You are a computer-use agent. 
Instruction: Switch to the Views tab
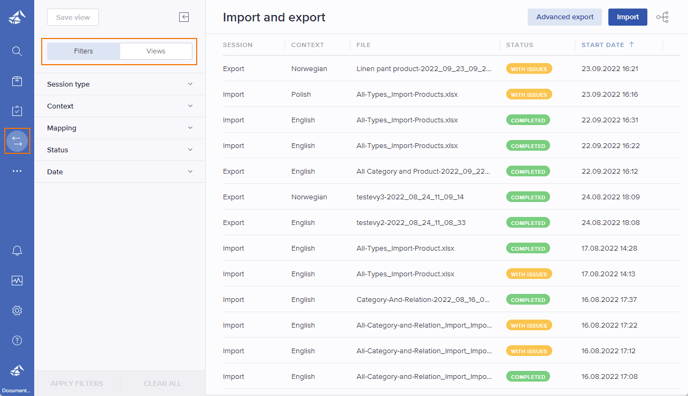(x=156, y=51)
